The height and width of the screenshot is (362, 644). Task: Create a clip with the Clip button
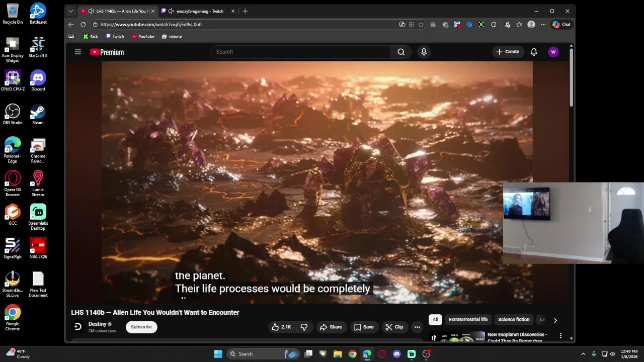[x=394, y=327]
